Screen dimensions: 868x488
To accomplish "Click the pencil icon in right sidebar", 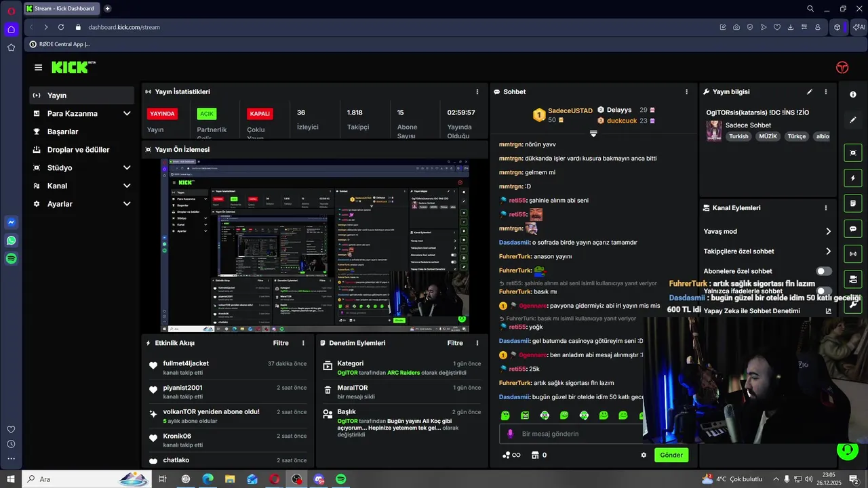I will click(x=853, y=119).
